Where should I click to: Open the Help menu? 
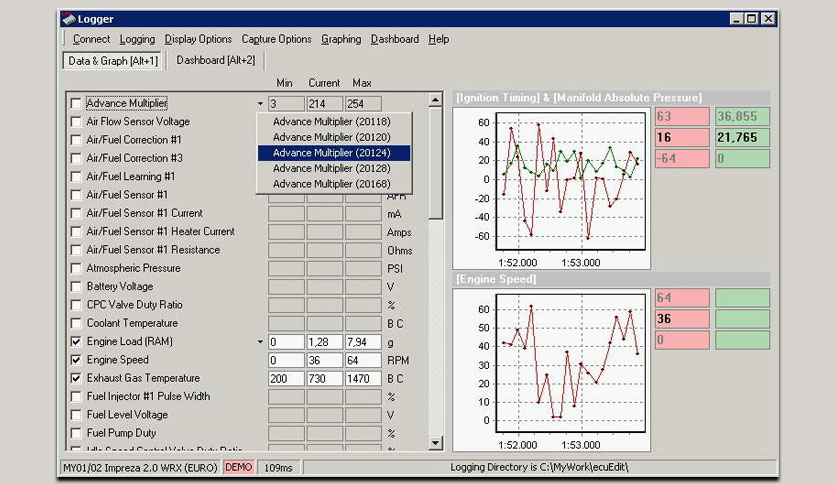438,39
